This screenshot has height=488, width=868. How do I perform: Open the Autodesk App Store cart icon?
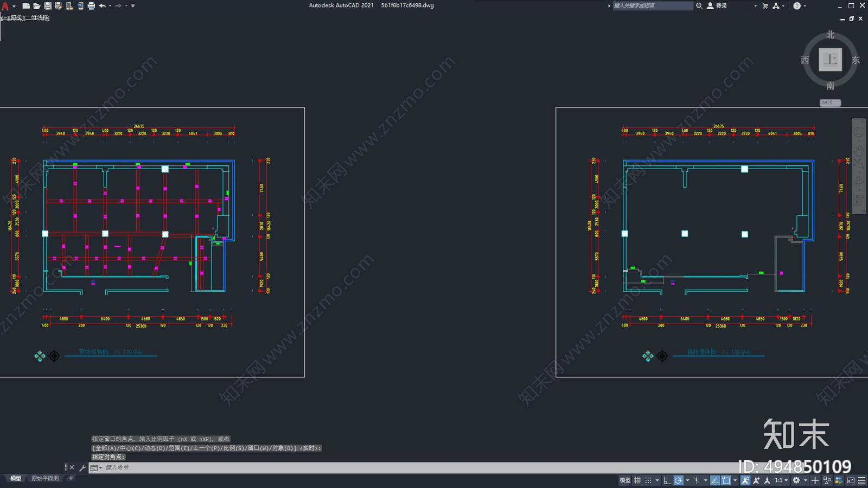765,5
